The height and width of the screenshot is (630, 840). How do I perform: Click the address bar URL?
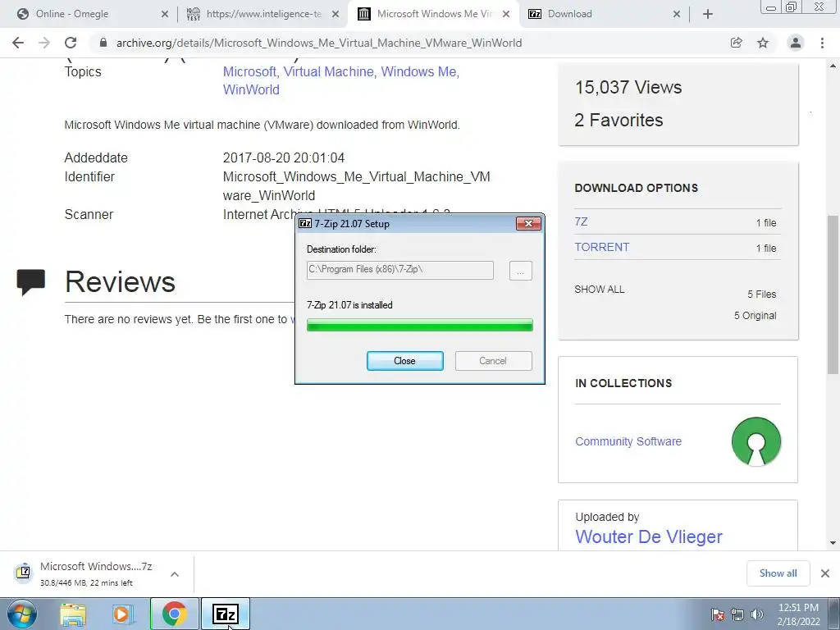pos(319,43)
